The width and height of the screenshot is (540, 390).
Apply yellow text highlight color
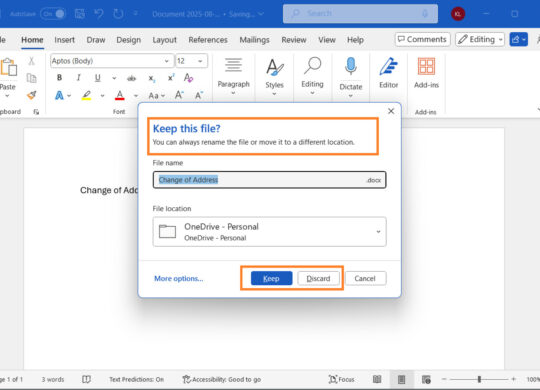coord(86,95)
